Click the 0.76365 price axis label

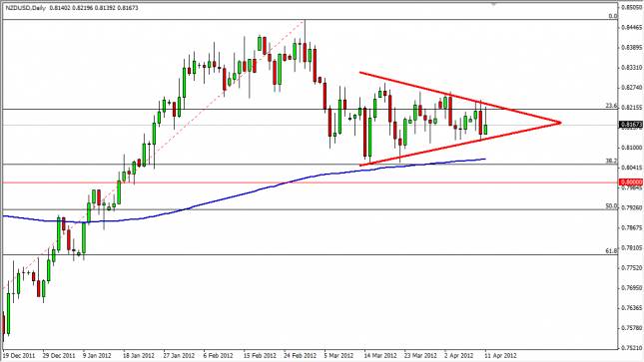click(632, 308)
